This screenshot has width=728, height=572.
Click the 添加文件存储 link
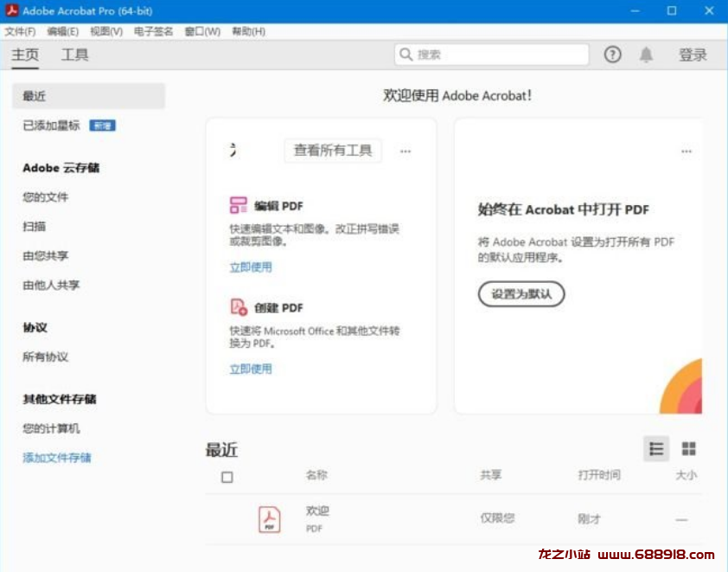pyautogui.click(x=57, y=458)
